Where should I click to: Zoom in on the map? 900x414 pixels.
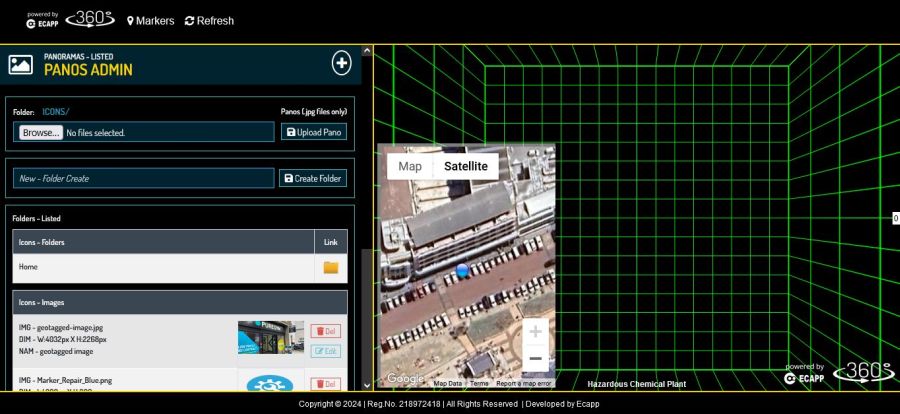click(x=535, y=331)
